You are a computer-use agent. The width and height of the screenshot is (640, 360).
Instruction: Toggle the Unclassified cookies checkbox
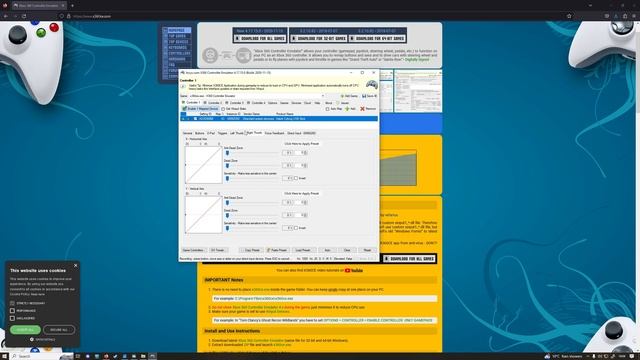point(12,318)
